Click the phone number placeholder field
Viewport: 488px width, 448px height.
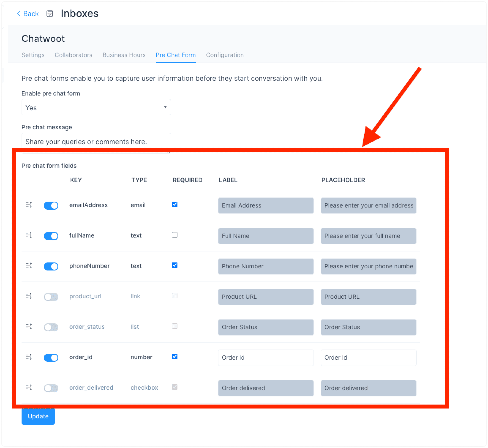(x=369, y=266)
